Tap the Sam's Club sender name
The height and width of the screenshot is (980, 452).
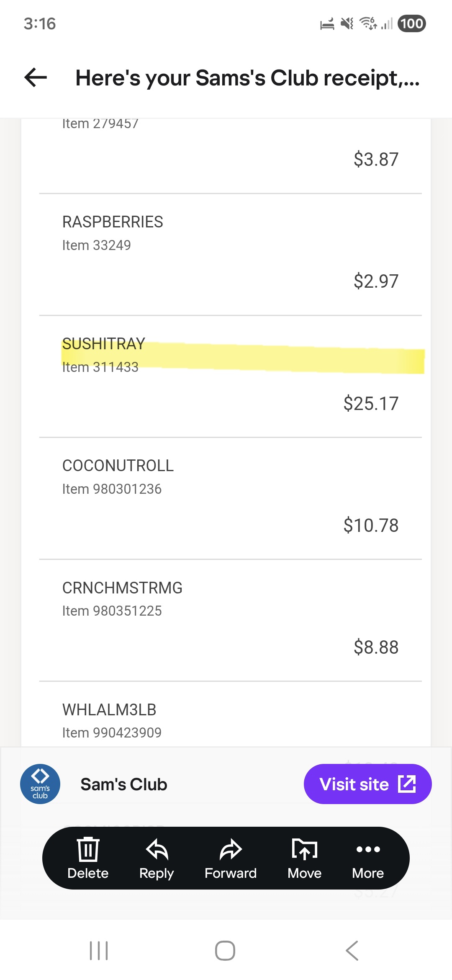click(124, 784)
